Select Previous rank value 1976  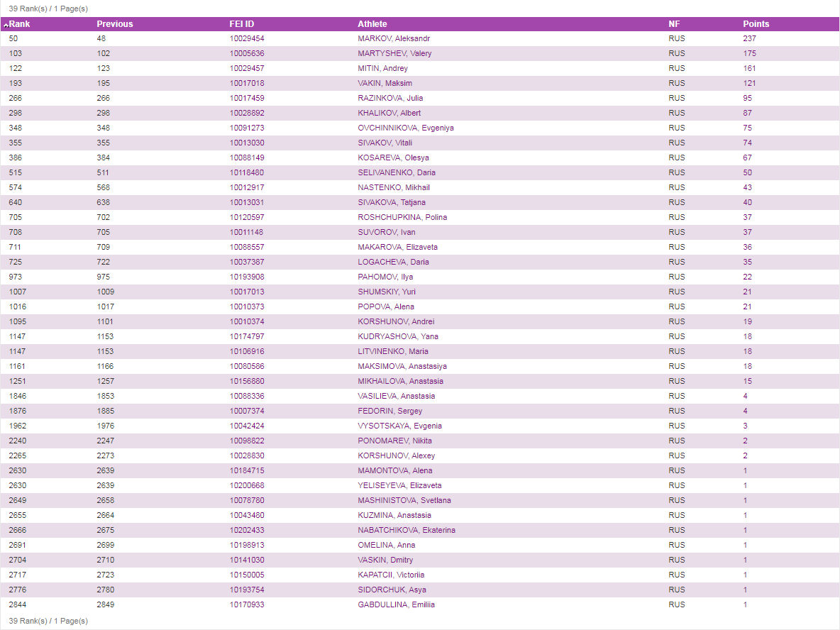pyautogui.click(x=106, y=426)
